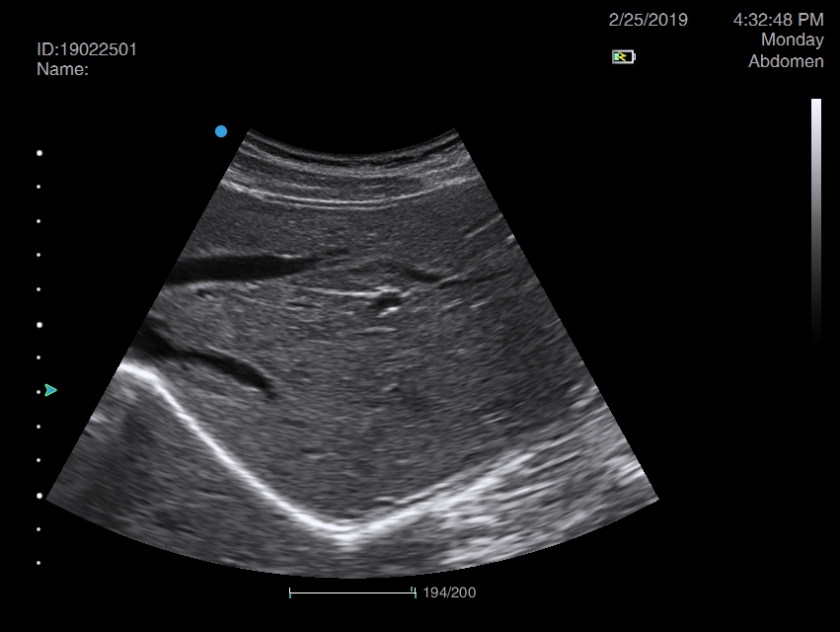Click the ultrasound sector image
Image resolution: width=840 pixels, height=632 pixels.
(352, 354)
